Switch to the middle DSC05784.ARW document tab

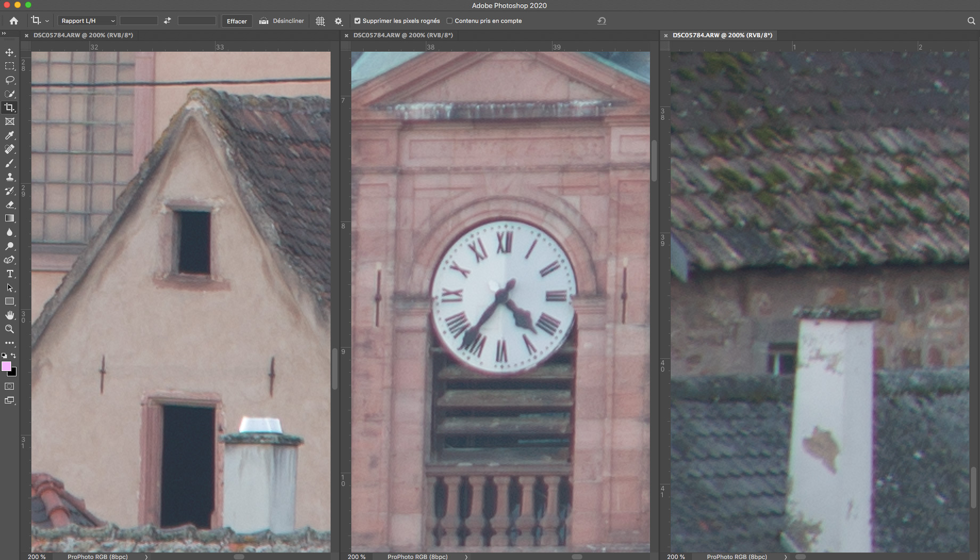click(x=403, y=35)
